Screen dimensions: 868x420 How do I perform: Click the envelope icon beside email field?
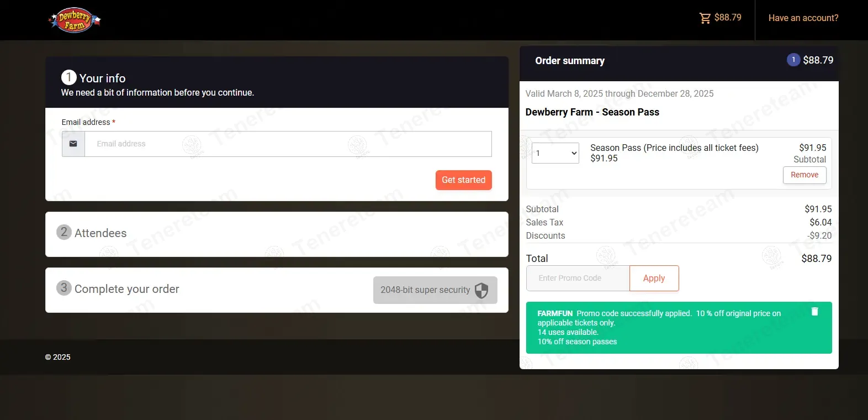click(73, 144)
